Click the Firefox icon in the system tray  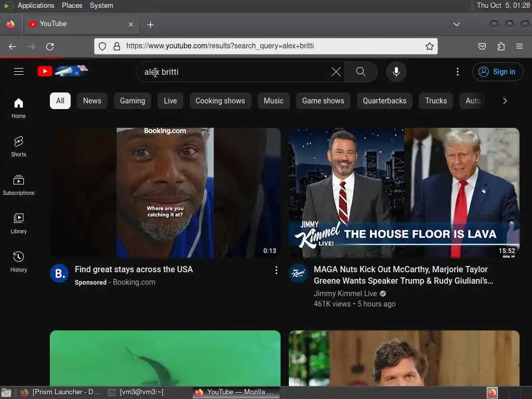coord(492,393)
